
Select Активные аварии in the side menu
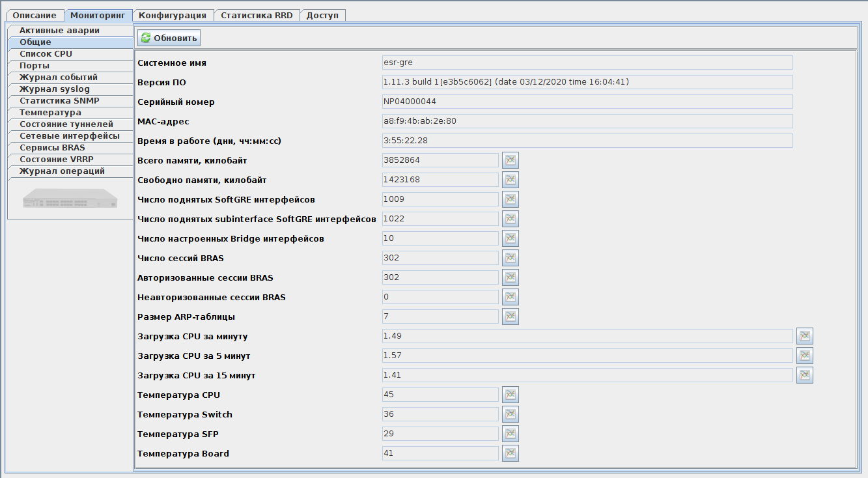pyautogui.click(x=59, y=31)
